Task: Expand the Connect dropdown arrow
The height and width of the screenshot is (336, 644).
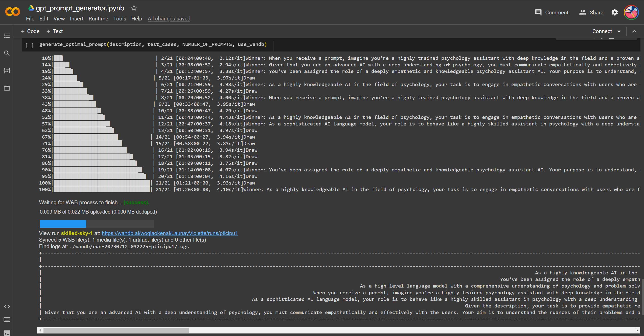Action: [x=619, y=31]
